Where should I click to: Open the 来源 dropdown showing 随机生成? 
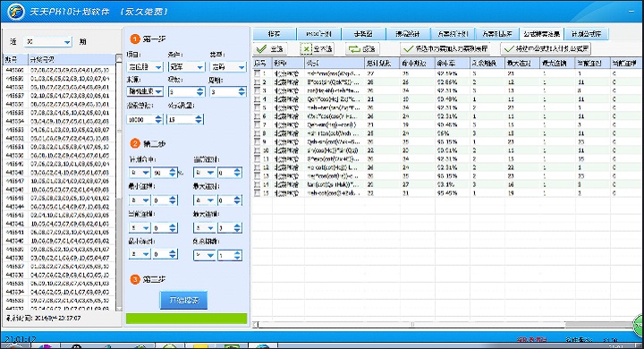click(x=145, y=91)
